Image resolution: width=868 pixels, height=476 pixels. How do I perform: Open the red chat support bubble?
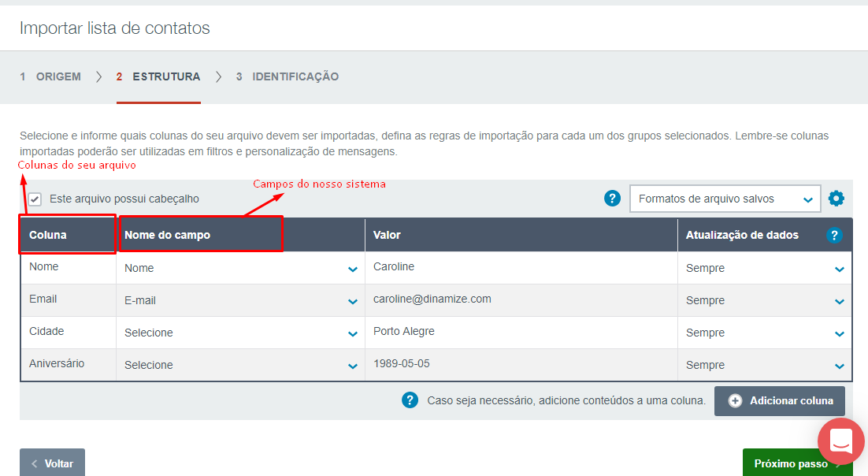(x=841, y=441)
